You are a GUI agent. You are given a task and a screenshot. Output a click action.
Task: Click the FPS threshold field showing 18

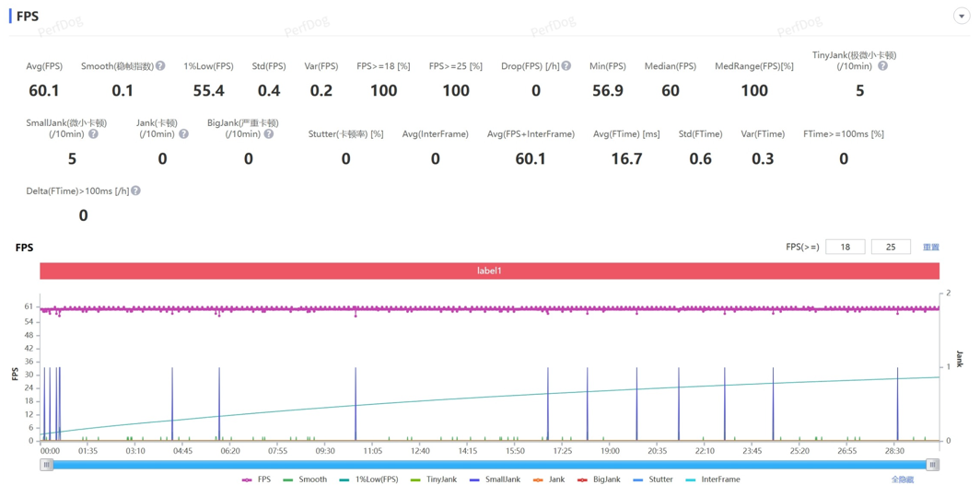(845, 247)
